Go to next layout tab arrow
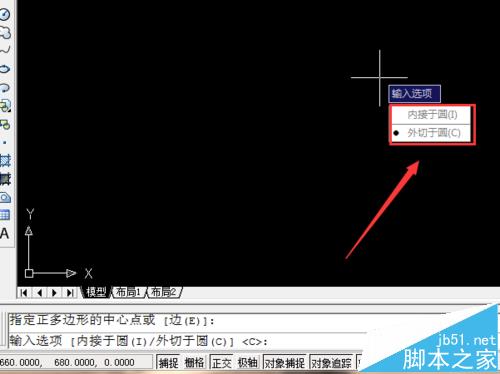 pos(54,293)
